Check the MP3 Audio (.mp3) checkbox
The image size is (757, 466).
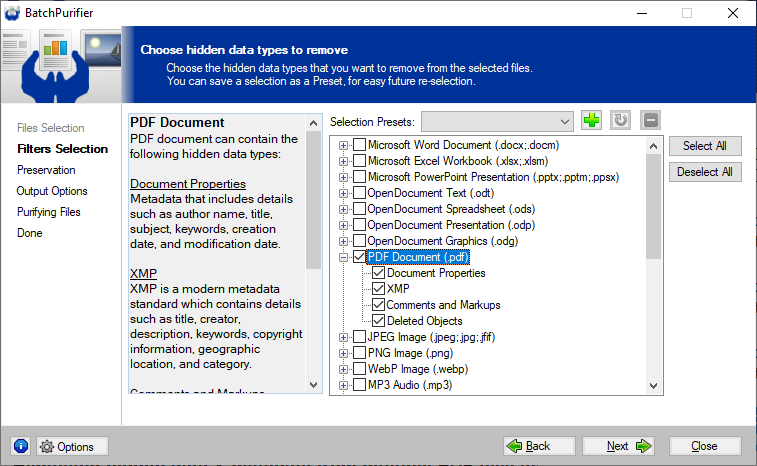(x=359, y=384)
